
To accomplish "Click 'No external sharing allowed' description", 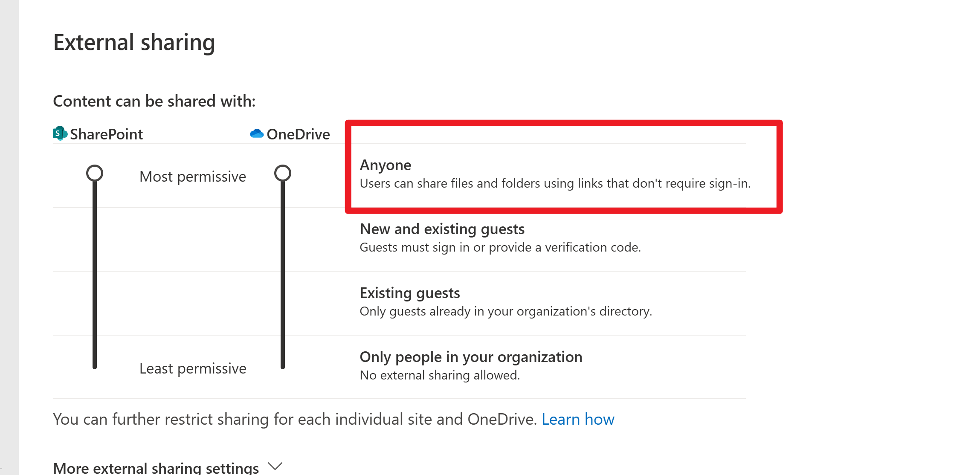I will click(439, 375).
